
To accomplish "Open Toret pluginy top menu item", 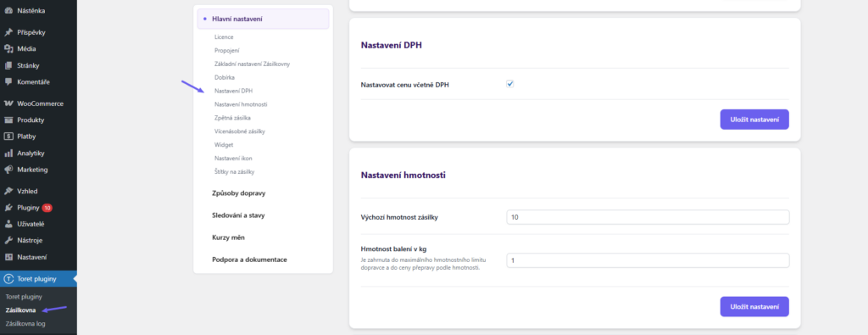I will point(39,278).
